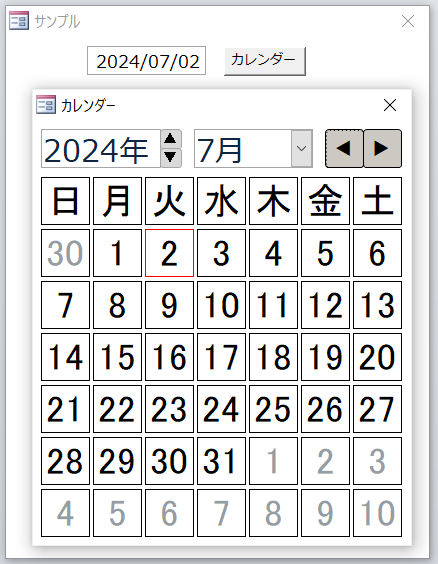Screen dimensions: 438x564
Task: Open the month dropdown showing 7月
Action: tap(301, 149)
